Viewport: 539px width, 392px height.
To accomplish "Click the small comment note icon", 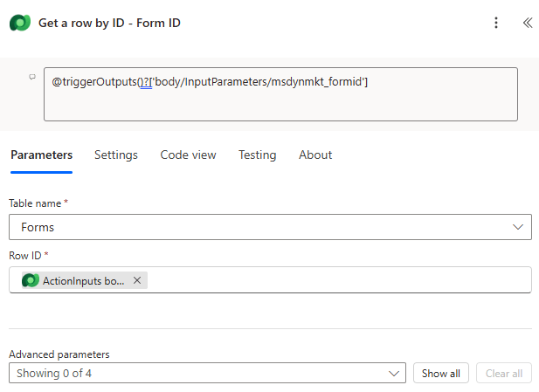I will (x=32, y=77).
